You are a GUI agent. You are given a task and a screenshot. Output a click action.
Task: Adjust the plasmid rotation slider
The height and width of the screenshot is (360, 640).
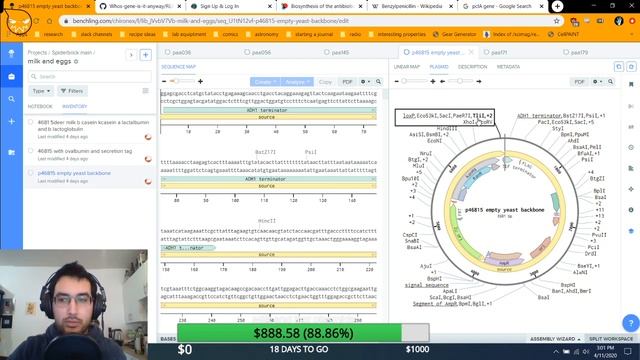coord(460,82)
